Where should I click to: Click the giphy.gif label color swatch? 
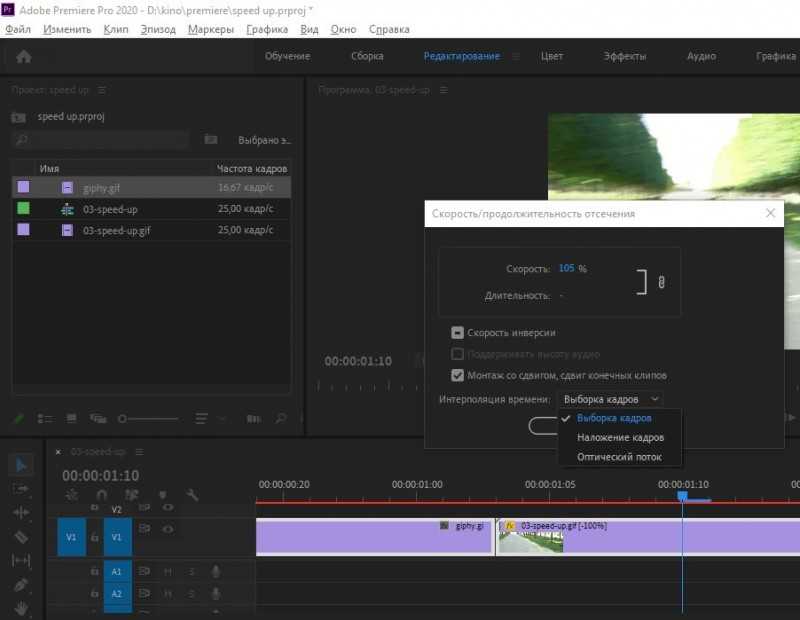coord(23,187)
